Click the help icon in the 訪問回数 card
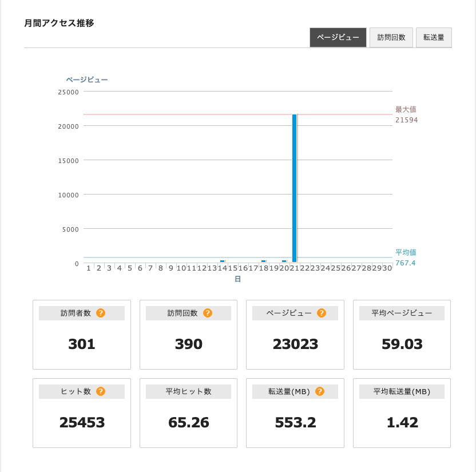 [207, 313]
